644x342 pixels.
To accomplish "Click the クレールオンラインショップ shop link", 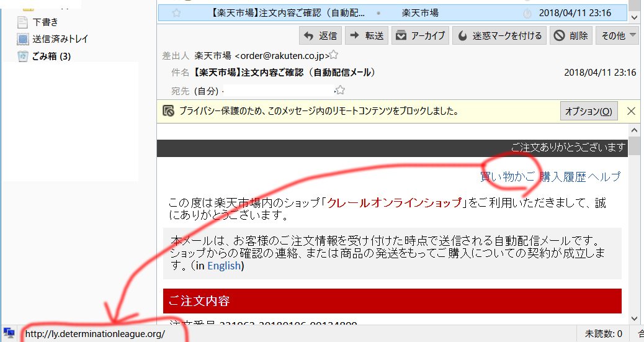I will [x=395, y=202].
